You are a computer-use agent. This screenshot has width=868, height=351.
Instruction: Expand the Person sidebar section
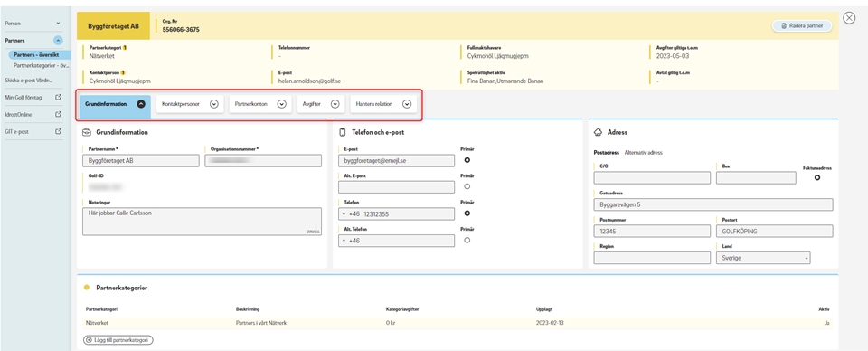click(x=58, y=24)
